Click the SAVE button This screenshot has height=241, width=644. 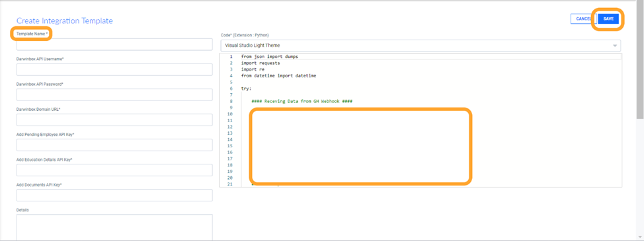(608, 19)
